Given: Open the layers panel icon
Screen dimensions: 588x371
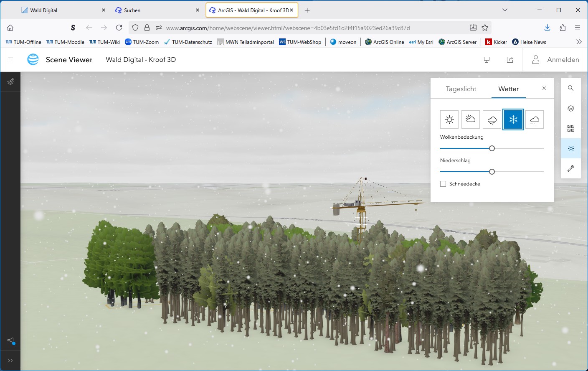Looking at the screenshot, I should pyautogui.click(x=571, y=108).
